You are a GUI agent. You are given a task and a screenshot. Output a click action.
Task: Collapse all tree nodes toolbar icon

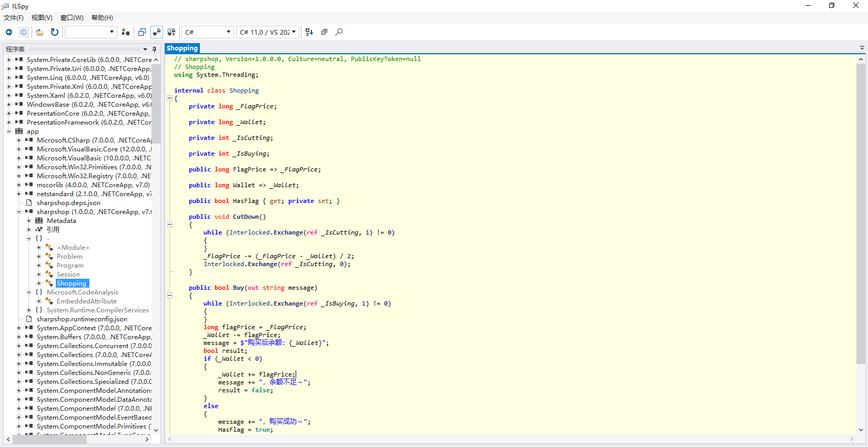[324, 32]
